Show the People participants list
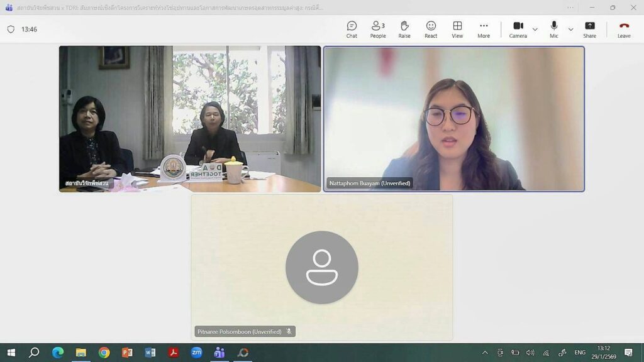The height and width of the screenshot is (362, 644). 378,29
